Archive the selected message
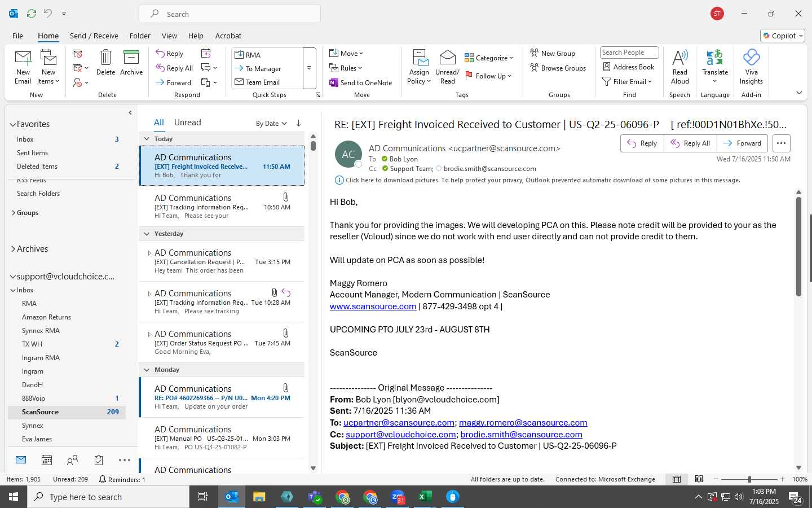This screenshot has height=508, width=812. (131, 62)
